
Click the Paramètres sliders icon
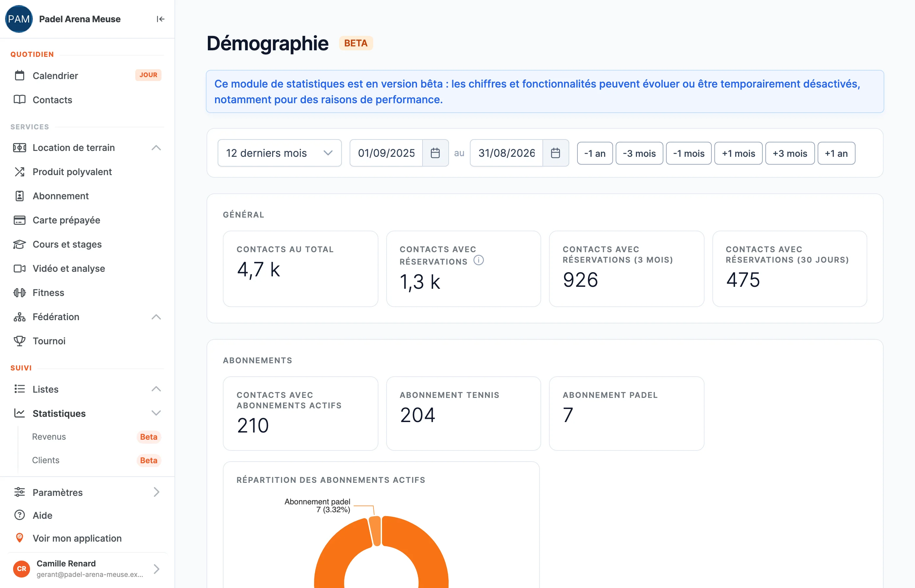(x=20, y=492)
